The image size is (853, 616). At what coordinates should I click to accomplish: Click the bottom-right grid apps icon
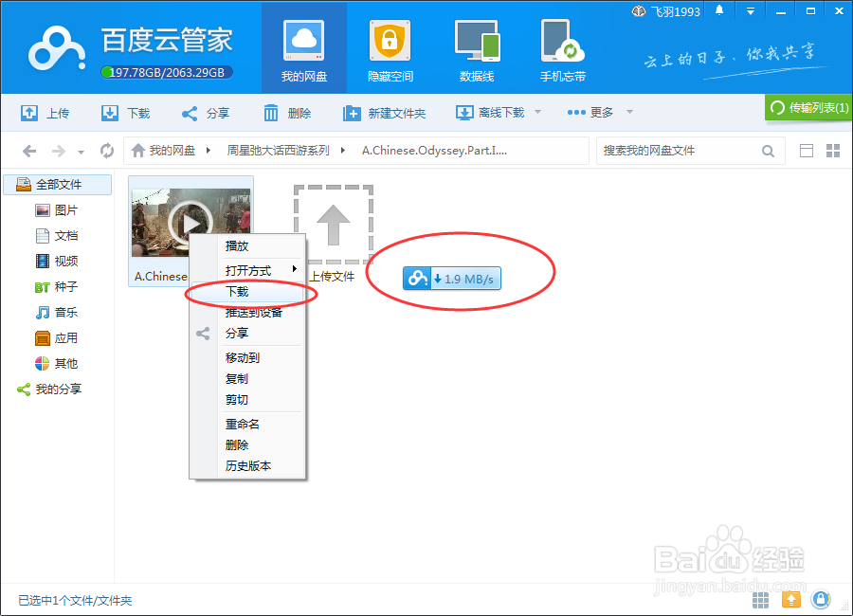760,600
